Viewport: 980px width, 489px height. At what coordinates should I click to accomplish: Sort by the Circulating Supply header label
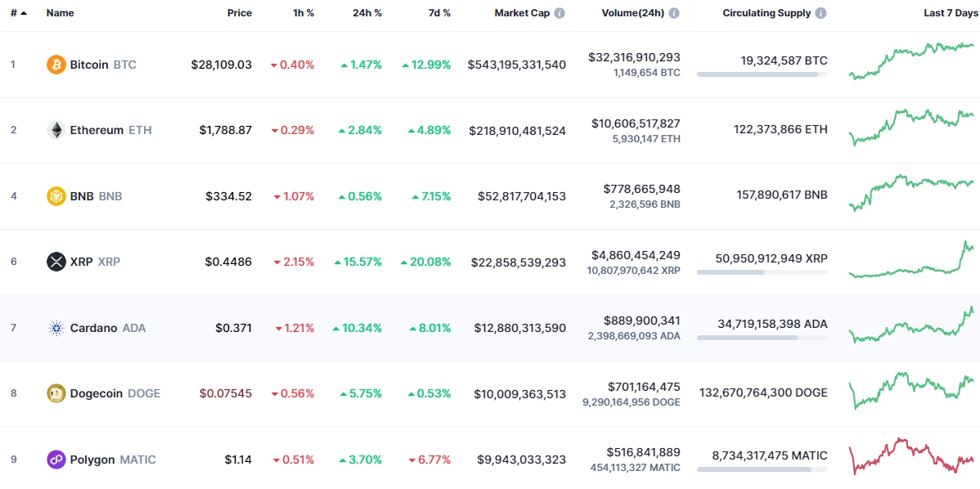click(766, 13)
